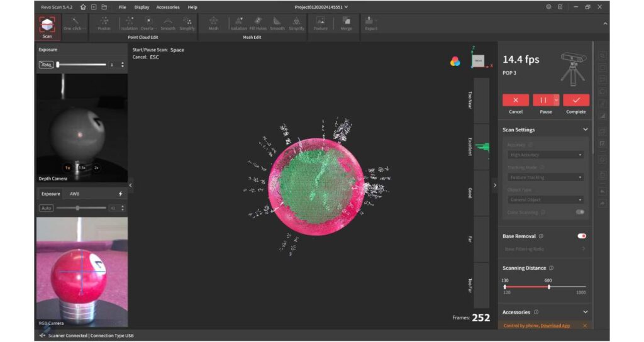The height and width of the screenshot is (342, 644).
Task: Click the Export tool
Action: [x=371, y=24]
